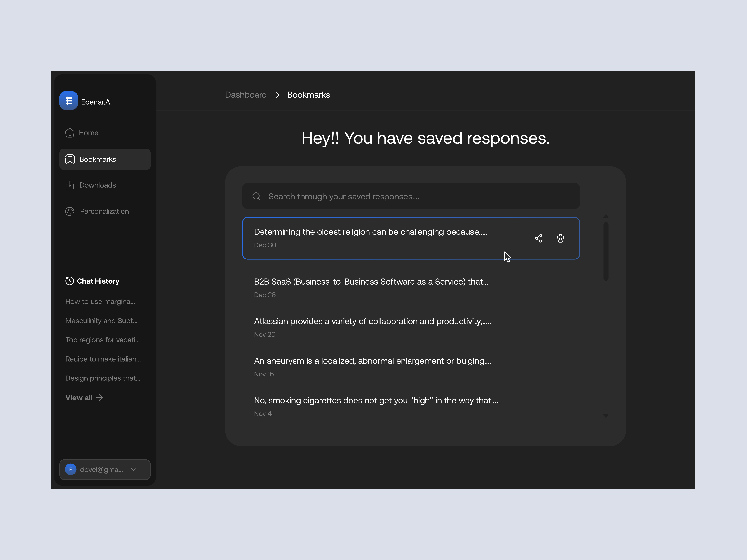Click the Personalization palette icon

(x=70, y=211)
